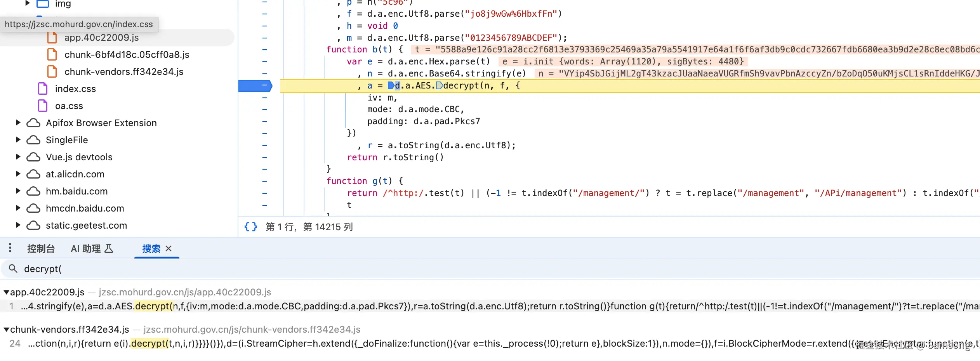Viewport: 980px width, 361px height.
Task: Click the "jo8j9wGw%6HbxfFn" key string
Action: (511, 14)
